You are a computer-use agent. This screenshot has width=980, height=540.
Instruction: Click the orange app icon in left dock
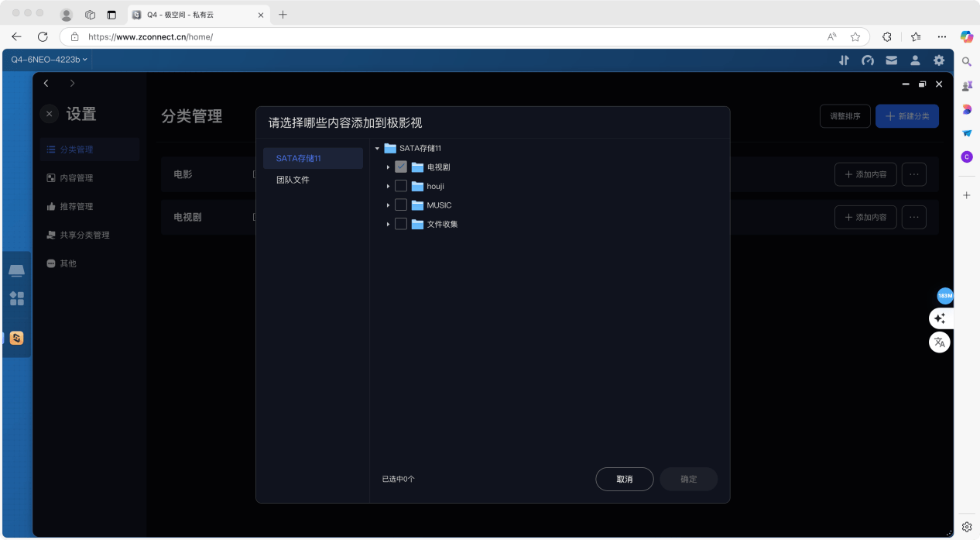coord(17,338)
